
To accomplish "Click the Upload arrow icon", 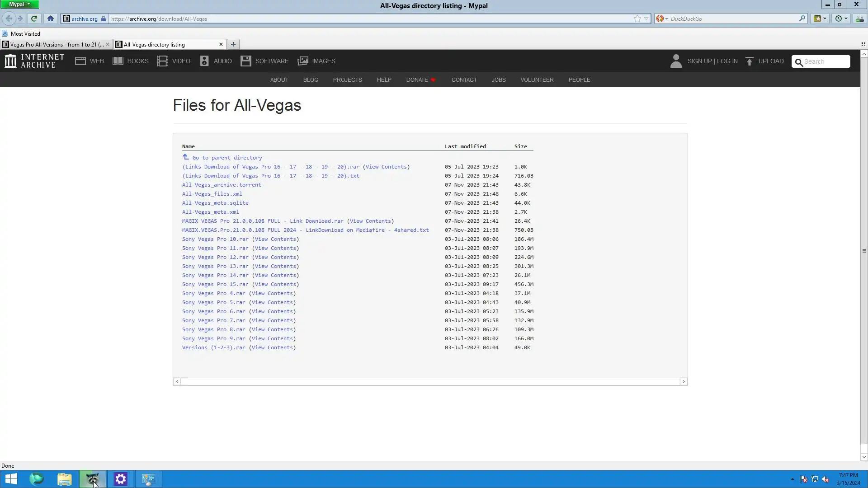I will [x=750, y=61].
